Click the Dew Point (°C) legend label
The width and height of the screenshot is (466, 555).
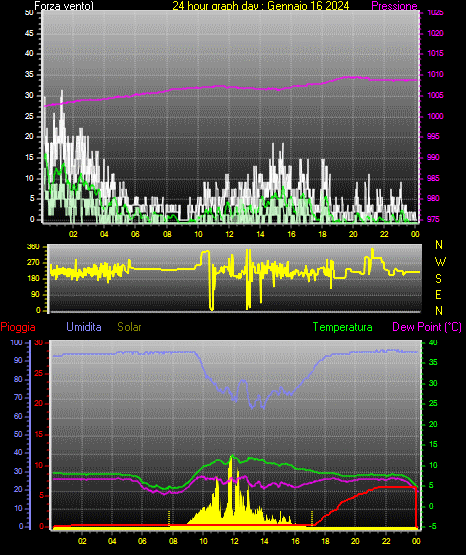click(427, 327)
